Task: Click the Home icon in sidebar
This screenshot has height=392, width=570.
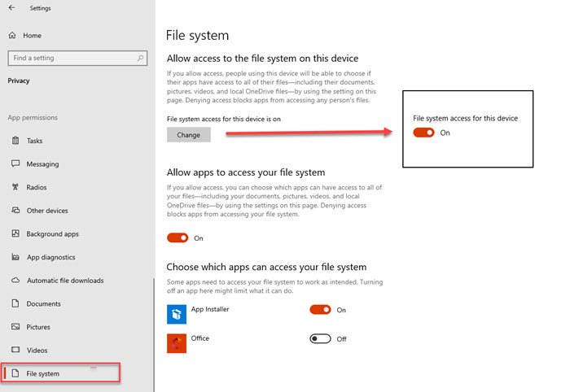Action: coord(12,36)
